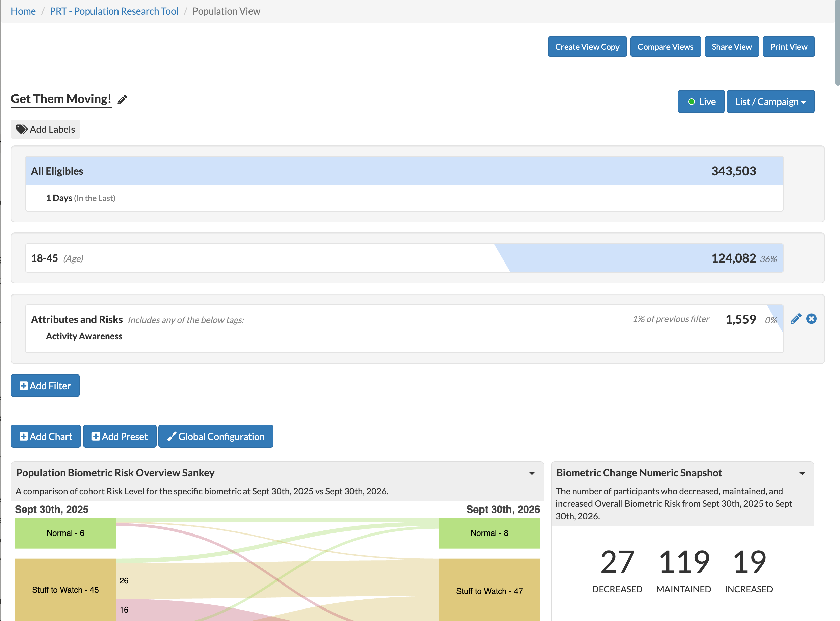
Task: Click the 1,559 count
Action: pos(740,319)
